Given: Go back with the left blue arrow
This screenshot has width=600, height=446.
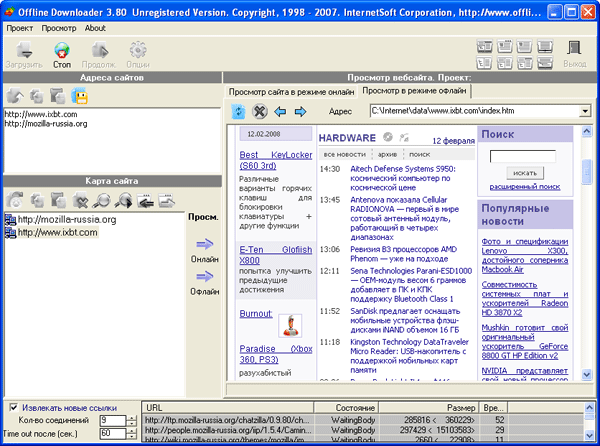Looking at the screenshot, I should [280, 112].
